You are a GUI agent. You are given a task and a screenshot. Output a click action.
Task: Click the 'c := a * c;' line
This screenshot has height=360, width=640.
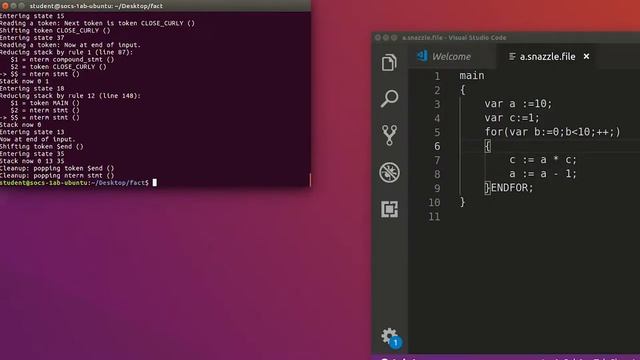click(543, 160)
